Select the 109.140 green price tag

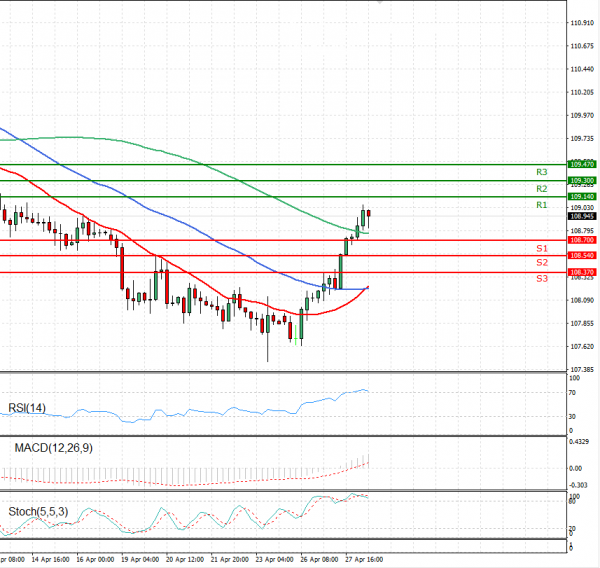[582, 196]
